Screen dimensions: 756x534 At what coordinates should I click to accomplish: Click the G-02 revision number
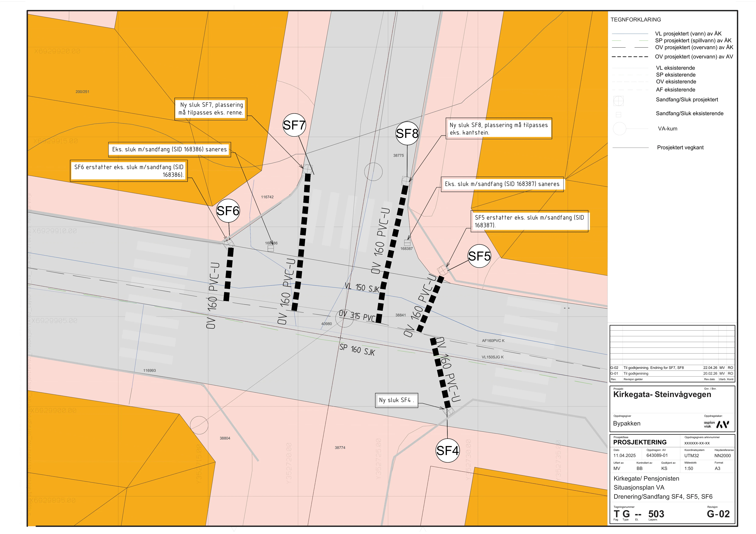718,514
